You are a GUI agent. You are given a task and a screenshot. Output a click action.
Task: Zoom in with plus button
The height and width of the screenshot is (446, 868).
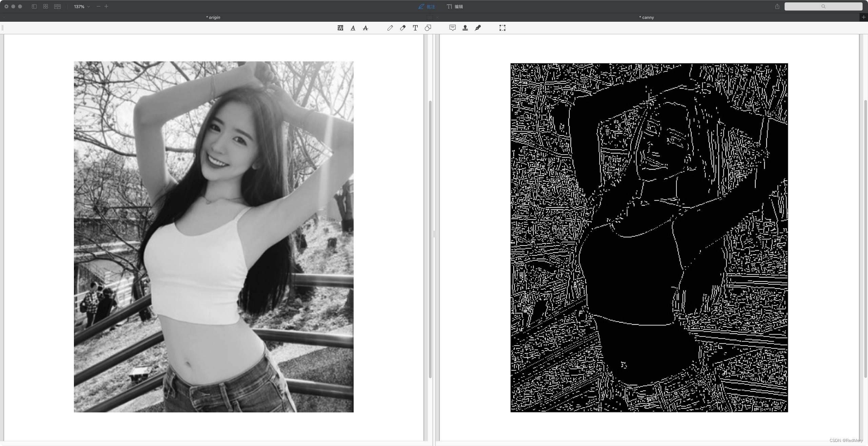tap(106, 6)
